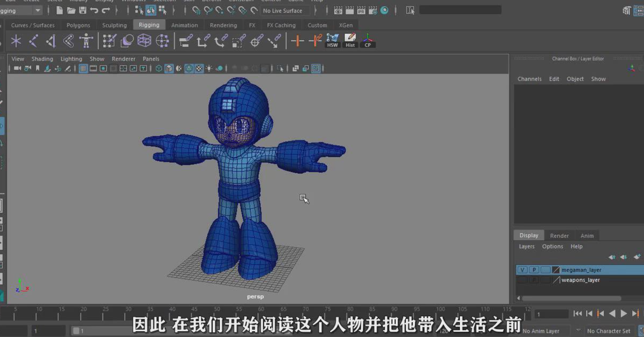Open the FX Caching shelf tab
The width and height of the screenshot is (644, 337).
coord(281,25)
